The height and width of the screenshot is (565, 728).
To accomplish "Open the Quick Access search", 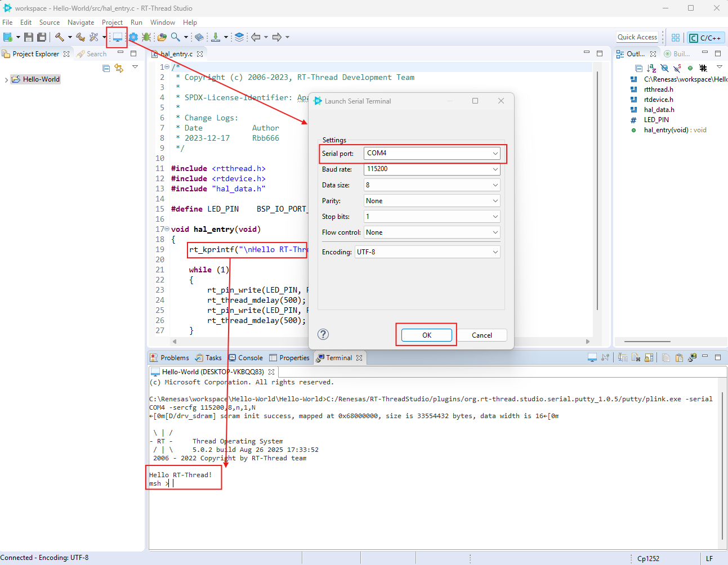I will click(637, 37).
